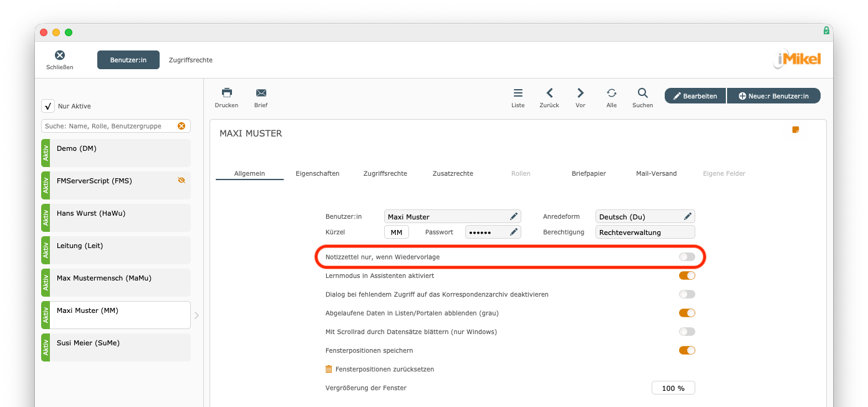Open Zugriffsrechte tab in detail panel
Viewport: 868px width, 407px height.
(x=385, y=173)
